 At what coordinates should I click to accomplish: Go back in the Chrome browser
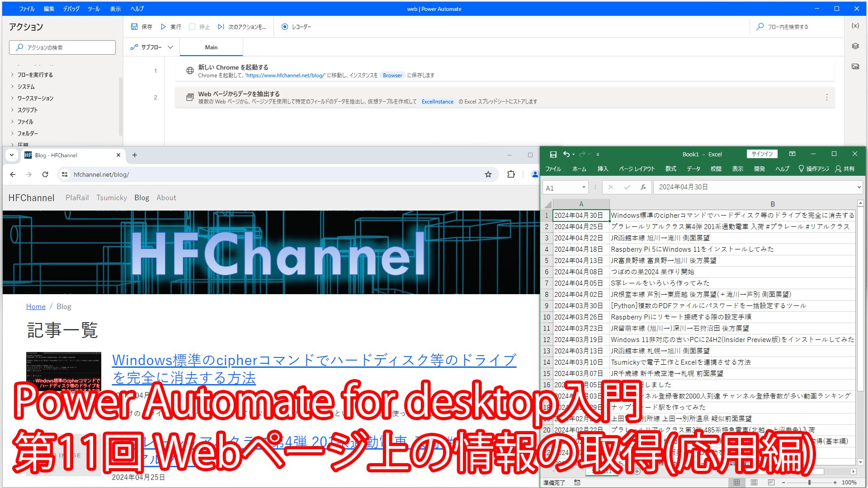pyautogui.click(x=13, y=174)
